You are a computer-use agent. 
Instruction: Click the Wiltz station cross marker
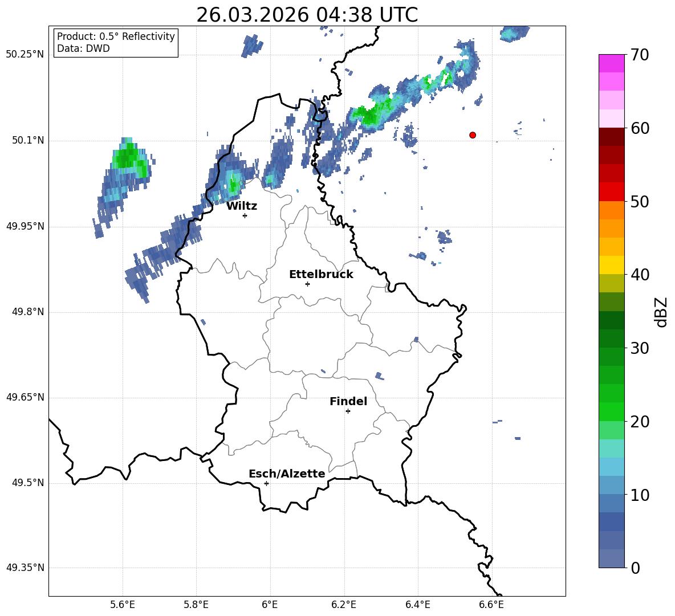coord(245,215)
